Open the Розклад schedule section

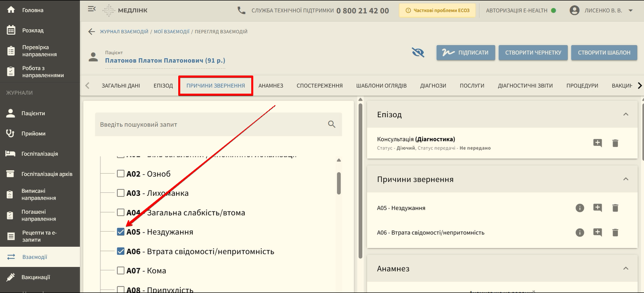(40, 30)
